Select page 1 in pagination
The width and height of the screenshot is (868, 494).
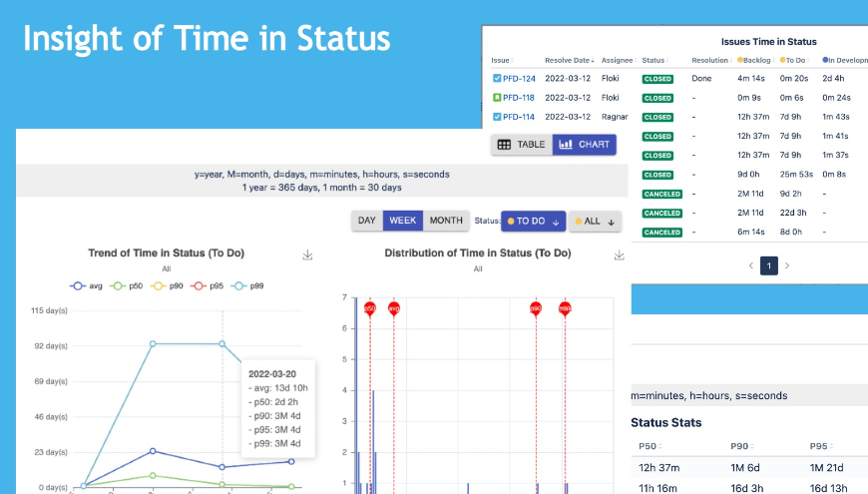(x=769, y=265)
